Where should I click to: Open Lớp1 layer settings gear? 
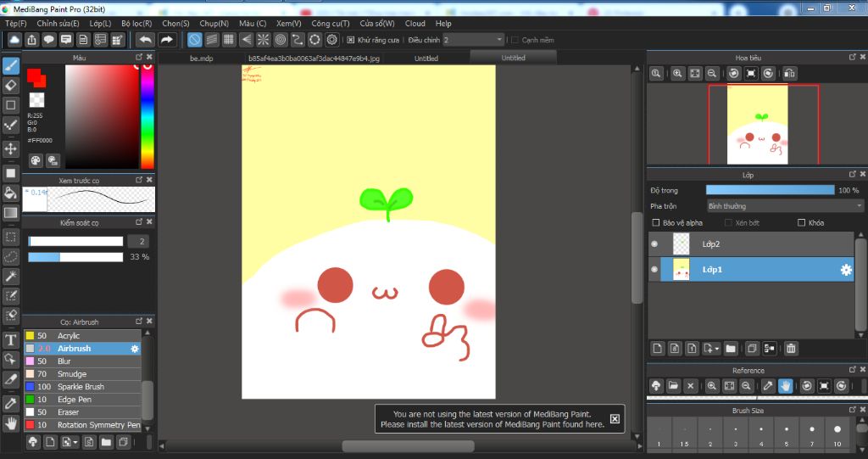point(846,270)
